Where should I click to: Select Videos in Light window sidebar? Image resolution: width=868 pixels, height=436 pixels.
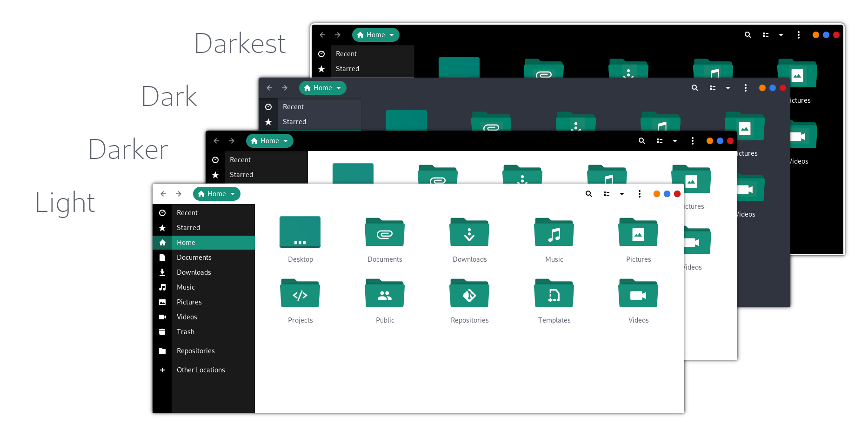[x=204, y=317]
